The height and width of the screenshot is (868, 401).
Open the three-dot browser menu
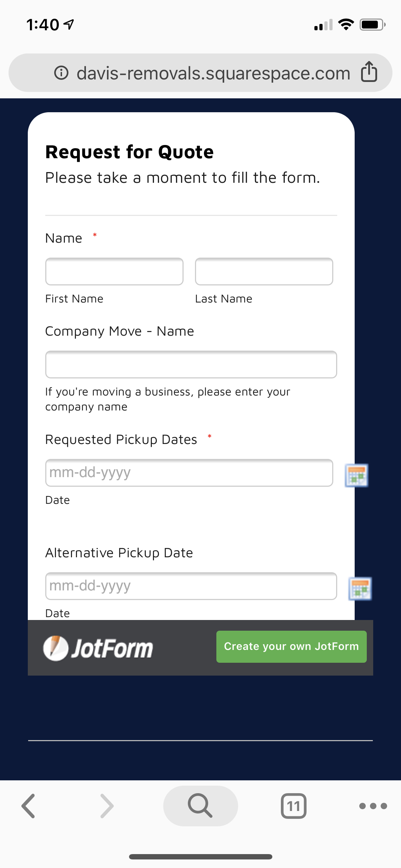pyautogui.click(x=373, y=806)
